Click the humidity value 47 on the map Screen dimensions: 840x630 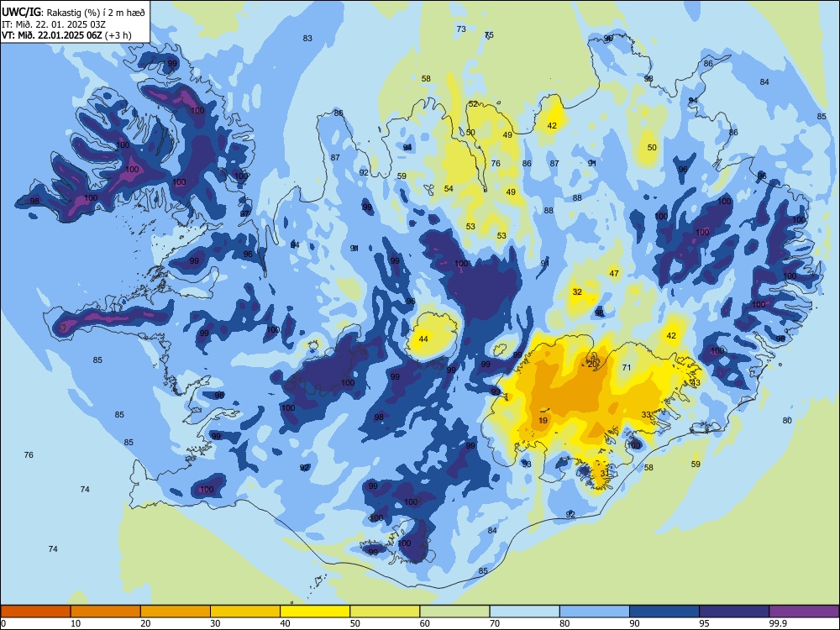click(x=614, y=274)
